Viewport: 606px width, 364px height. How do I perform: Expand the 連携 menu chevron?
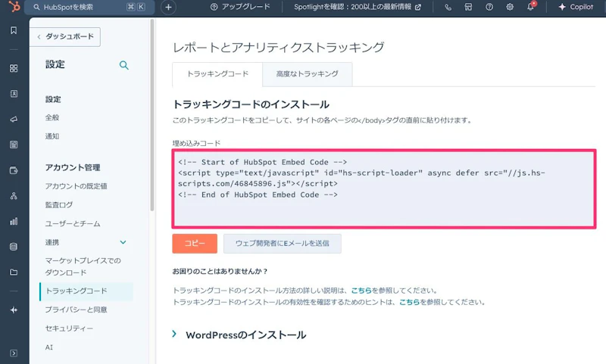point(123,242)
